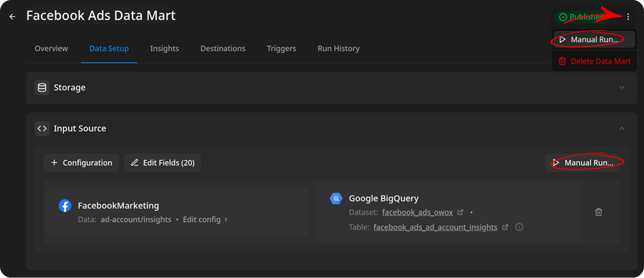
Task: Click the Google BigQuery heading
Action: point(384,198)
